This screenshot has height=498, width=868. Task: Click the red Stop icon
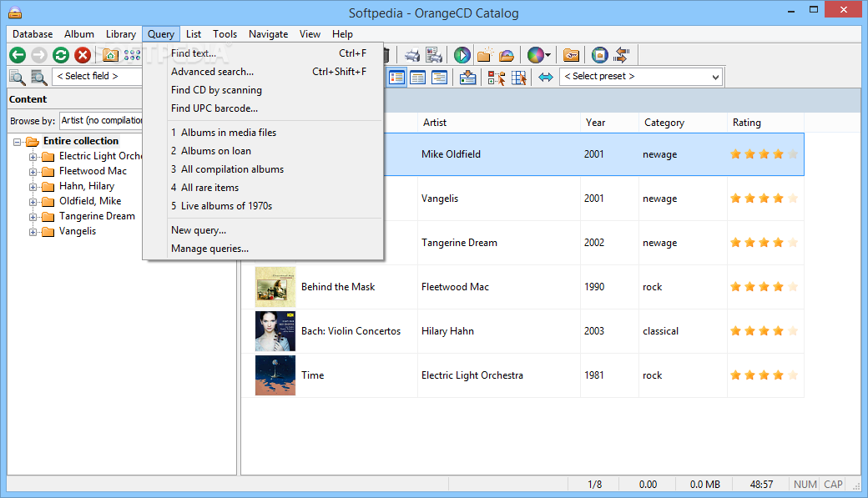[x=83, y=55]
